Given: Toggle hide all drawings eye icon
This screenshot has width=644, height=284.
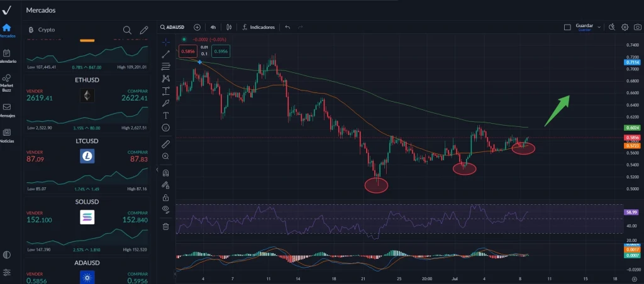Looking at the screenshot, I should (166, 210).
